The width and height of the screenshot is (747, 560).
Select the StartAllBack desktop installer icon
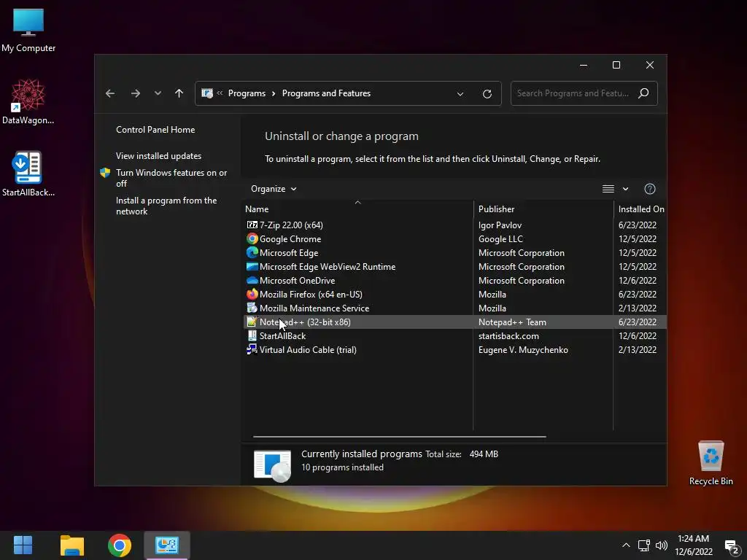pos(28,174)
